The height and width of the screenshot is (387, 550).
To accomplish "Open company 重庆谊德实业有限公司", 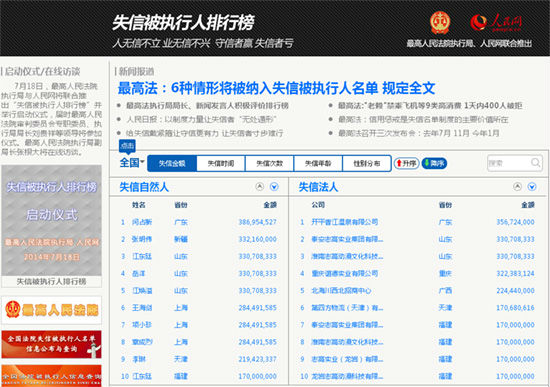I will [344, 274].
